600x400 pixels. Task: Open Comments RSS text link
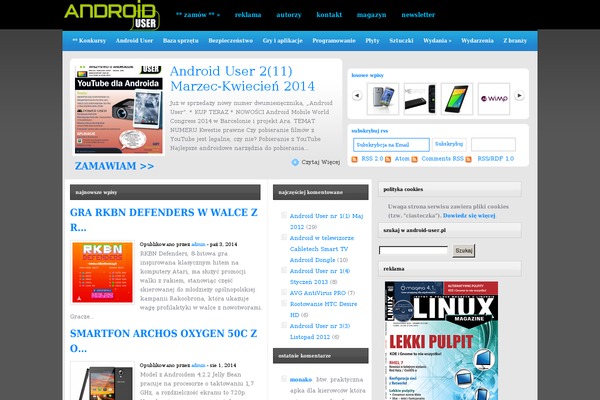(442, 158)
